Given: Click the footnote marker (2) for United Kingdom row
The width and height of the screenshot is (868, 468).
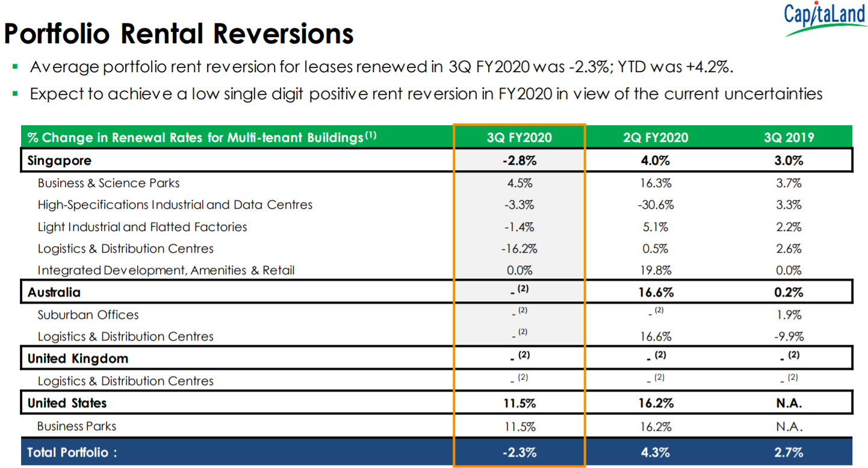Looking at the screenshot, I should (x=525, y=354).
